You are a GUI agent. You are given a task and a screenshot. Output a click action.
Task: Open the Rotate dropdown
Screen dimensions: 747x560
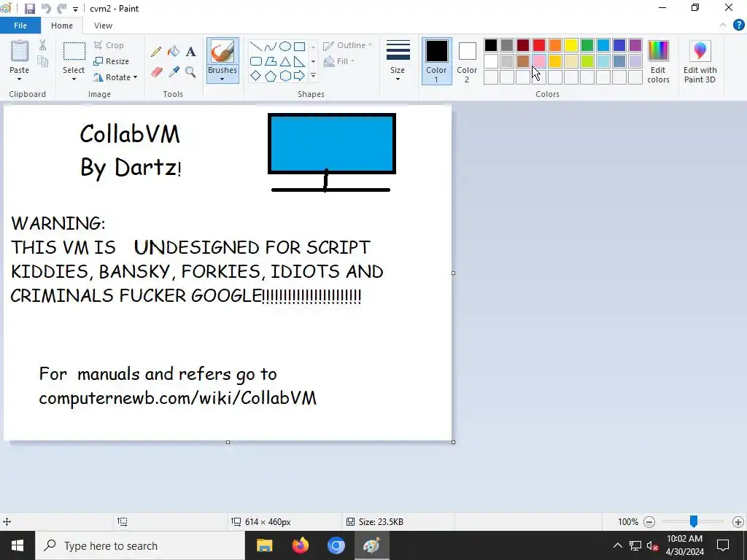pos(115,77)
